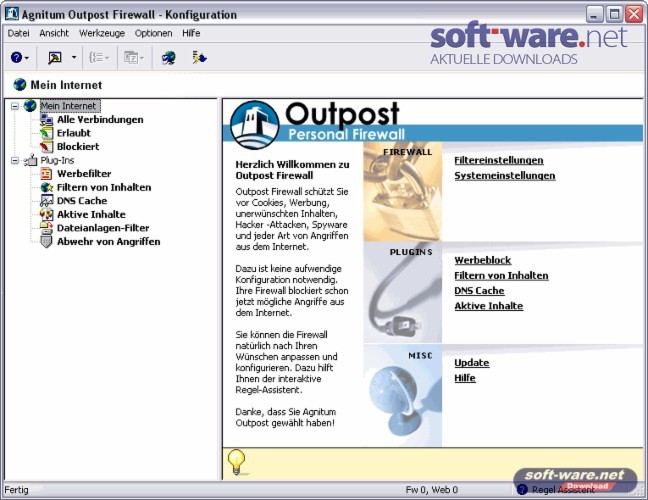Open the Aktive Inhalte link in welcome page
This screenshot has width=648, height=500.
[488, 306]
